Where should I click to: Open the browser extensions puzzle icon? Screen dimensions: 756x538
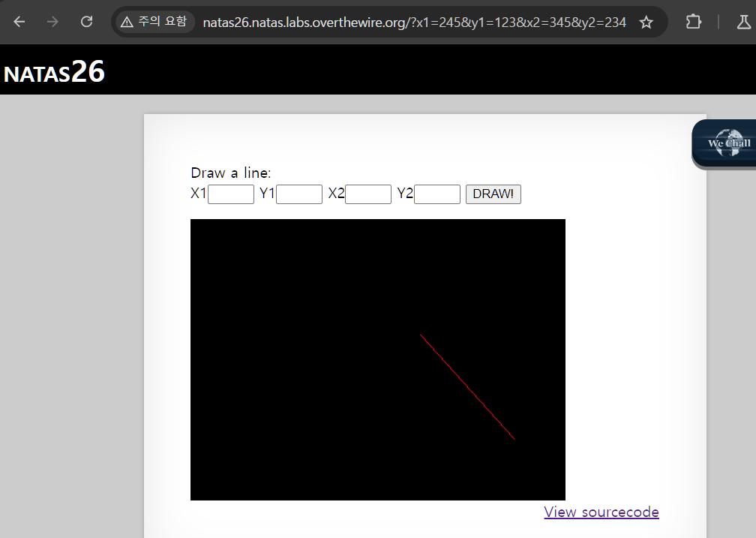tap(694, 22)
